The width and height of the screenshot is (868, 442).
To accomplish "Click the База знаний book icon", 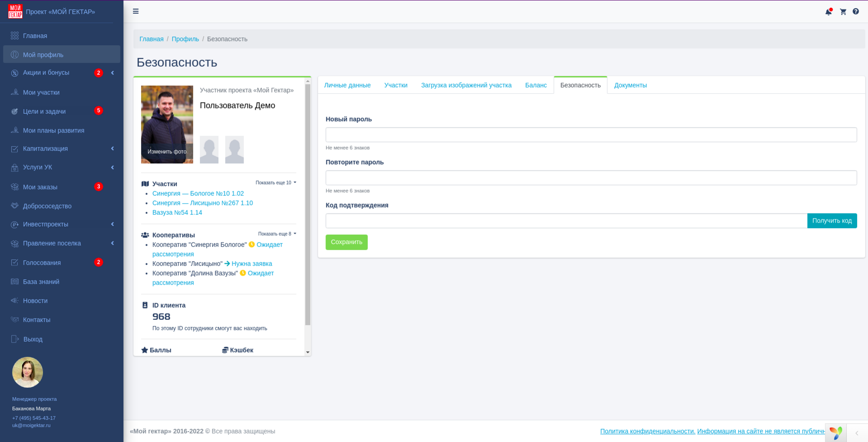I will 15,281.
